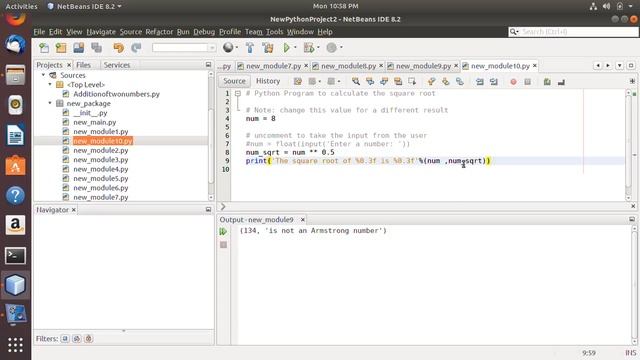Open the Refactor menu
The height and width of the screenshot is (360, 640).
159,32
